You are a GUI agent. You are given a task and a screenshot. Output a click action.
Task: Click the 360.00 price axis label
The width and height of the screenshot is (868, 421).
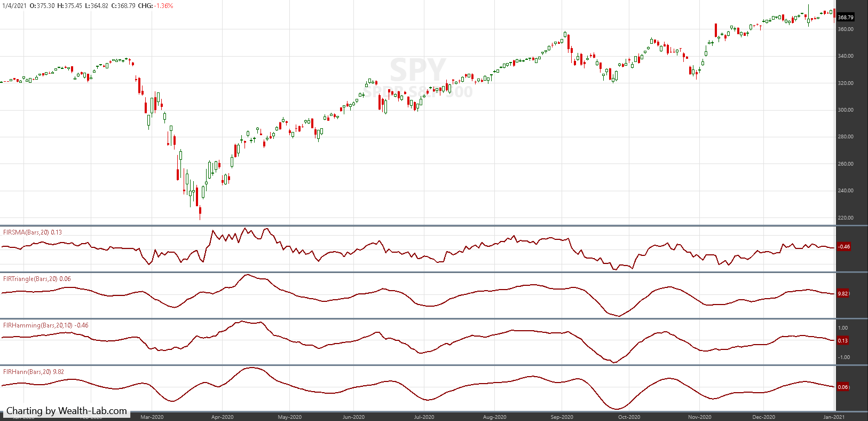[846, 29]
